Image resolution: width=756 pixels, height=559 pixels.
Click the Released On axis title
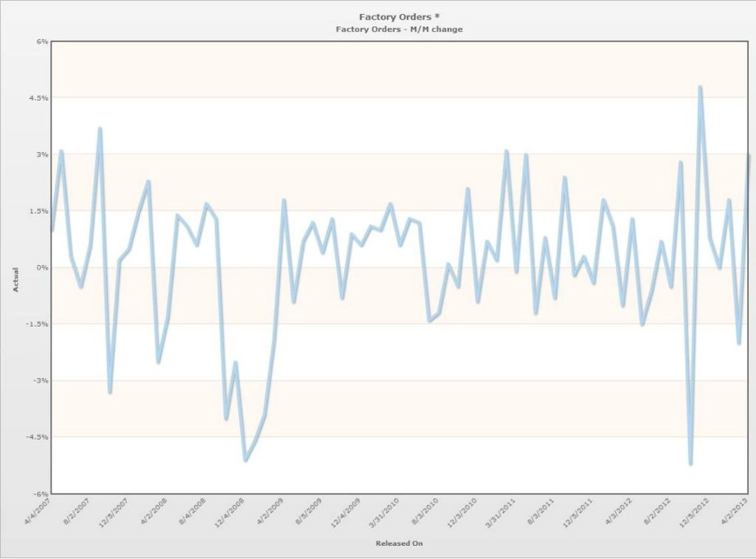pyautogui.click(x=399, y=543)
